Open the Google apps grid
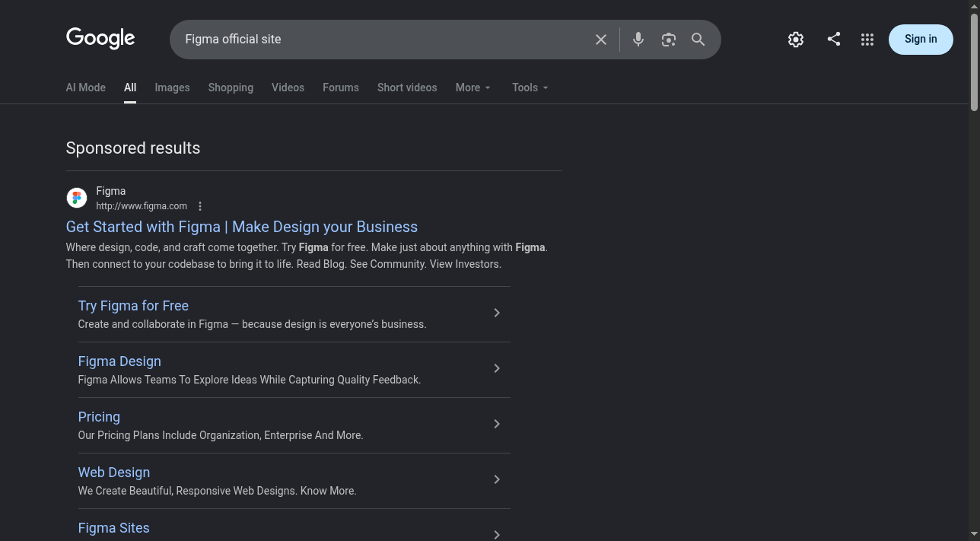Image resolution: width=980 pixels, height=541 pixels. coord(867,40)
